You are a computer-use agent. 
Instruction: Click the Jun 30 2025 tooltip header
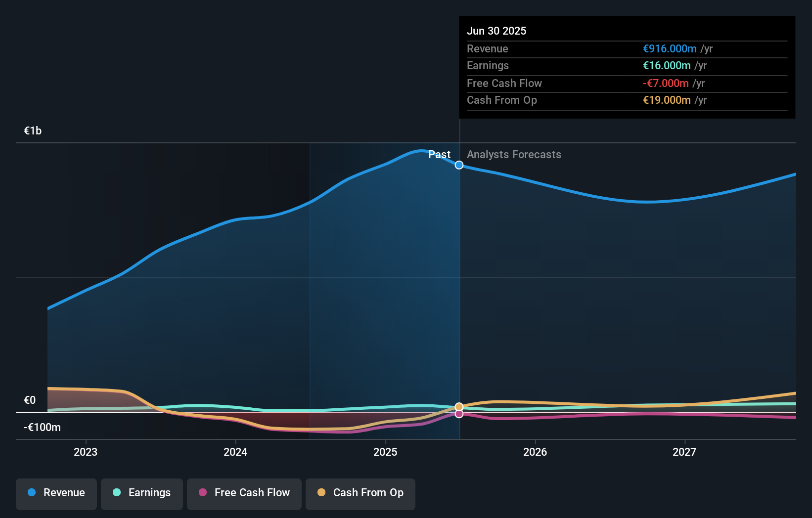(x=496, y=31)
